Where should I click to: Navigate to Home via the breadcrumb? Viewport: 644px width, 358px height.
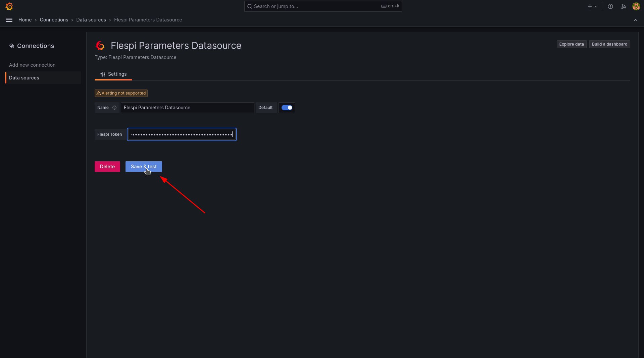(25, 20)
